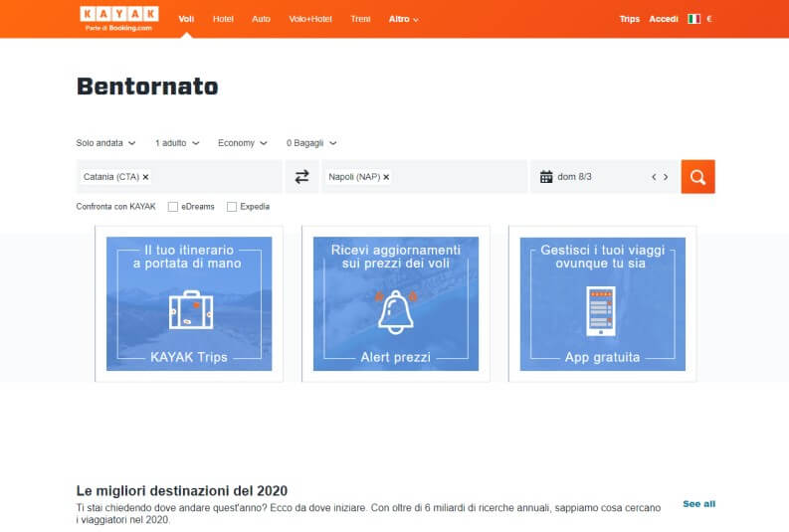789x532 pixels.
Task: Open the Voli tab
Action: point(186,19)
